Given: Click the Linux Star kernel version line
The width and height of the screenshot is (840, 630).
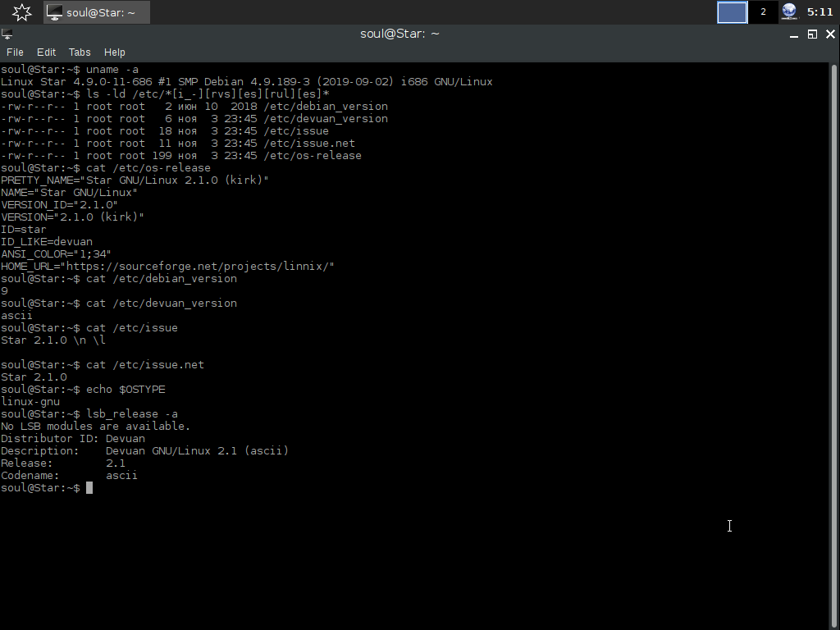Looking at the screenshot, I should coord(246,82).
